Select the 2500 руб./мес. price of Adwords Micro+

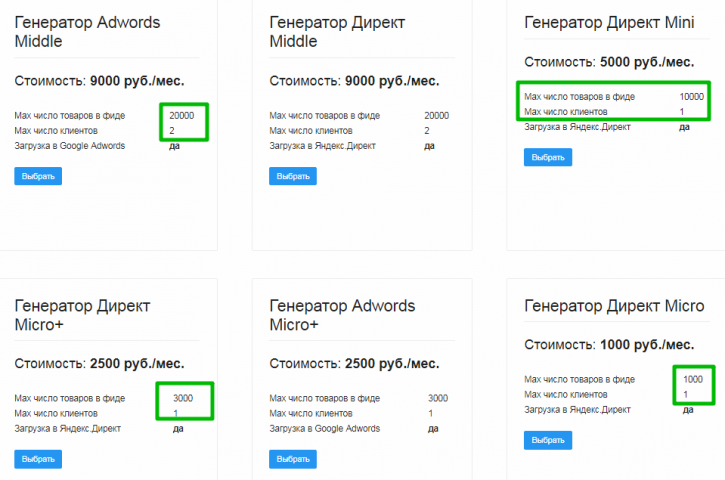392,363
